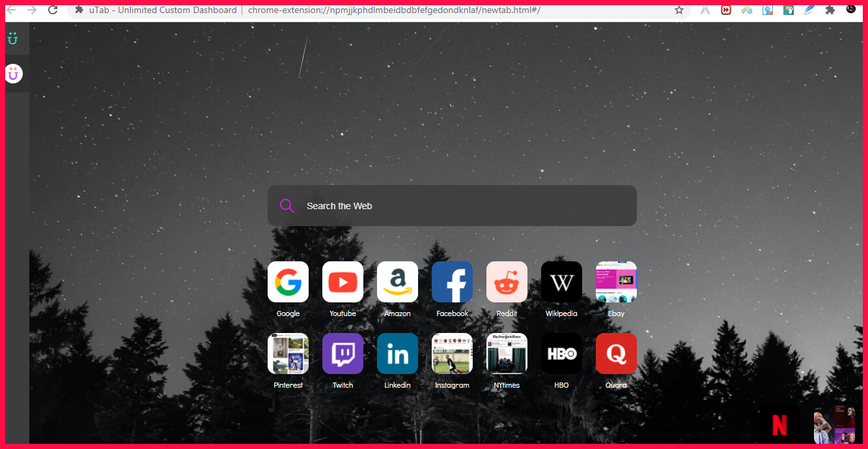Open the Ebay shortcut thumbnail

coord(616,282)
